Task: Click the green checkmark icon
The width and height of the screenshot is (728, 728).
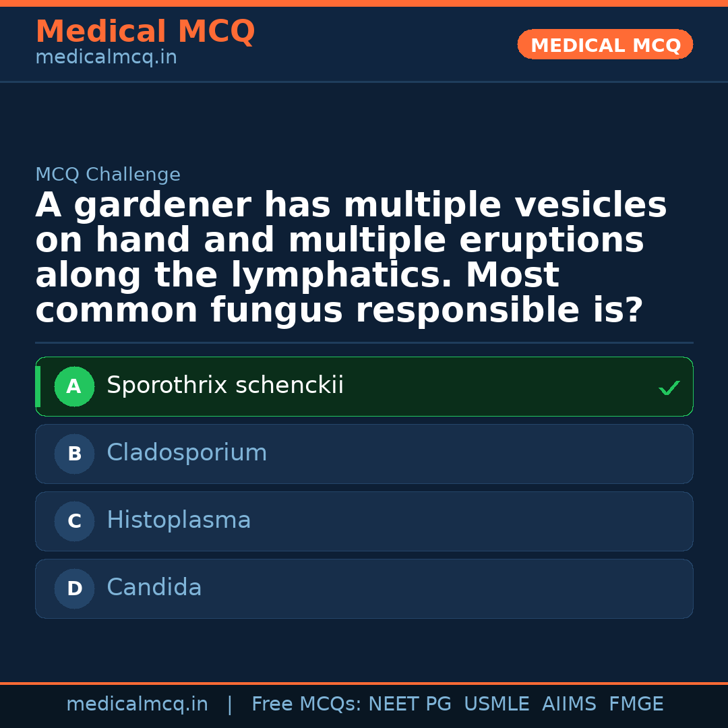Action: tap(669, 388)
